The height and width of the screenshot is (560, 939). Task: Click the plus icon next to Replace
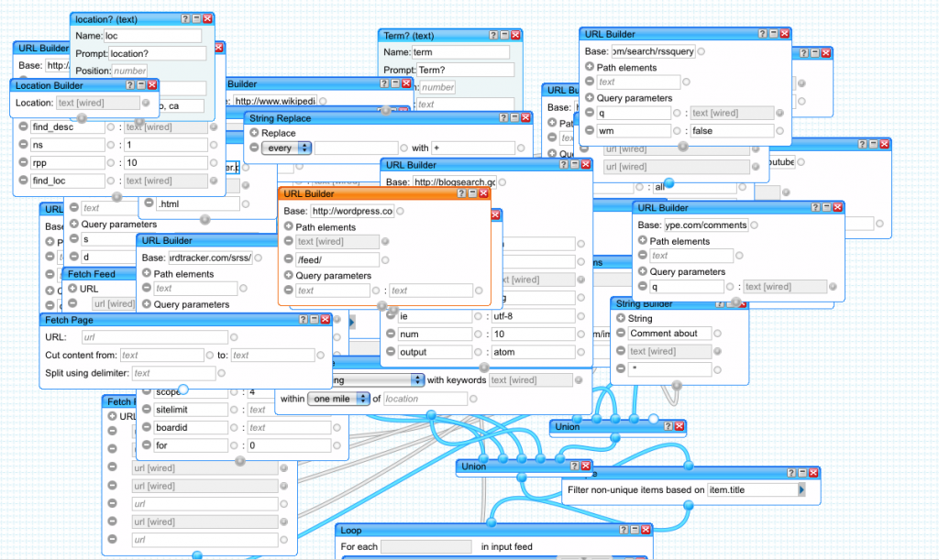pos(254,133)
